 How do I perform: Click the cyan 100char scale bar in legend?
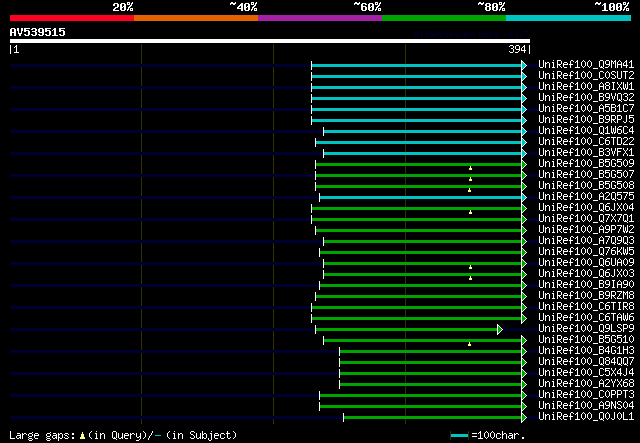459,436
